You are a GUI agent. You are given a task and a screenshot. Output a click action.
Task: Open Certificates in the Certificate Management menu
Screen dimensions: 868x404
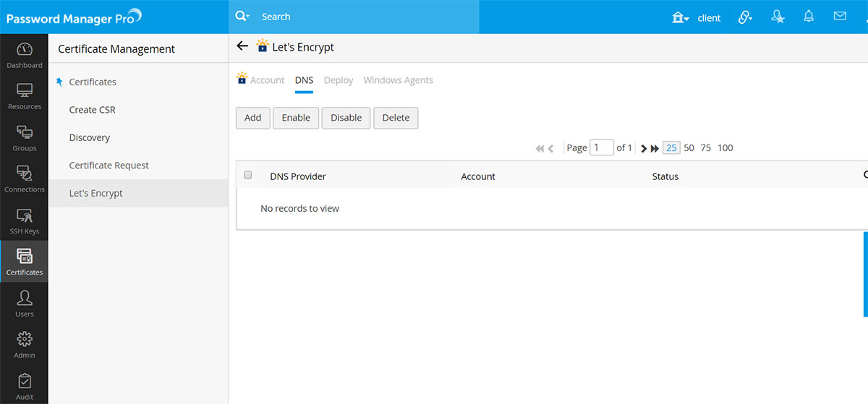point(93,82)
